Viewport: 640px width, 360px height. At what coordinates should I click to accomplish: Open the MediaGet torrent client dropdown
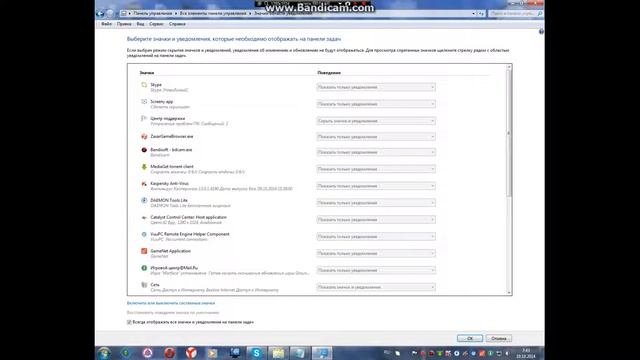pyautogui.click(x=376, y=169)
